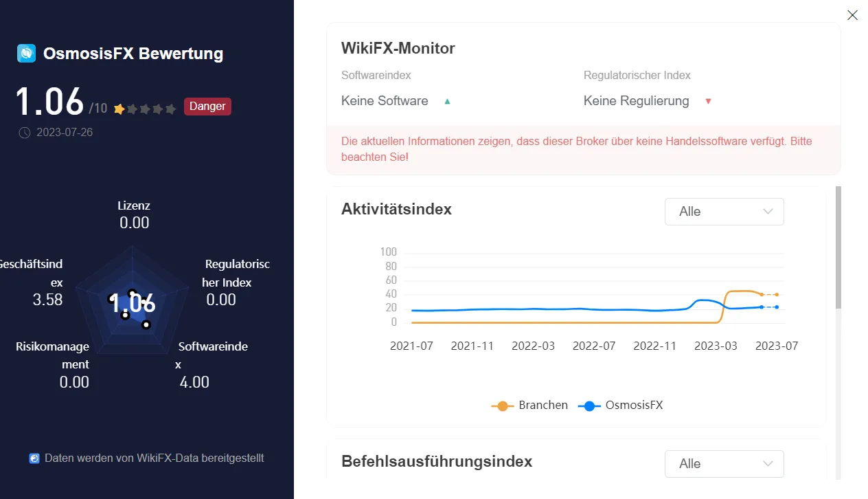Click the Keine Regulierung value
The width and height of the screenshot is (868, 499).
coord(637,101)
